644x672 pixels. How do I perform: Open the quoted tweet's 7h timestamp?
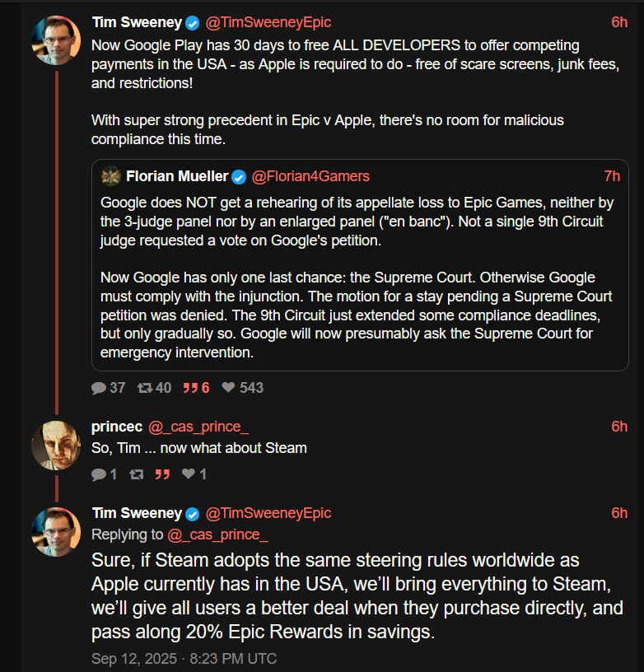click(x=612, y=176)
